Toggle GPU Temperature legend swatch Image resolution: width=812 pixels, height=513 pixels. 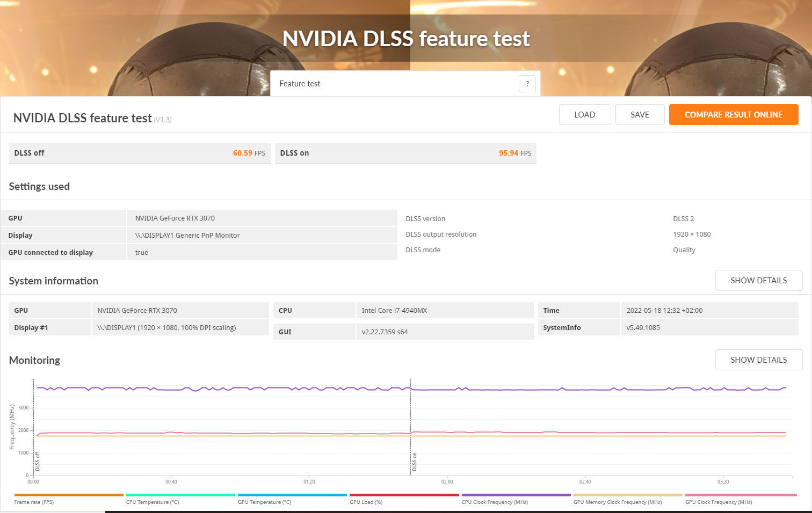292,495
